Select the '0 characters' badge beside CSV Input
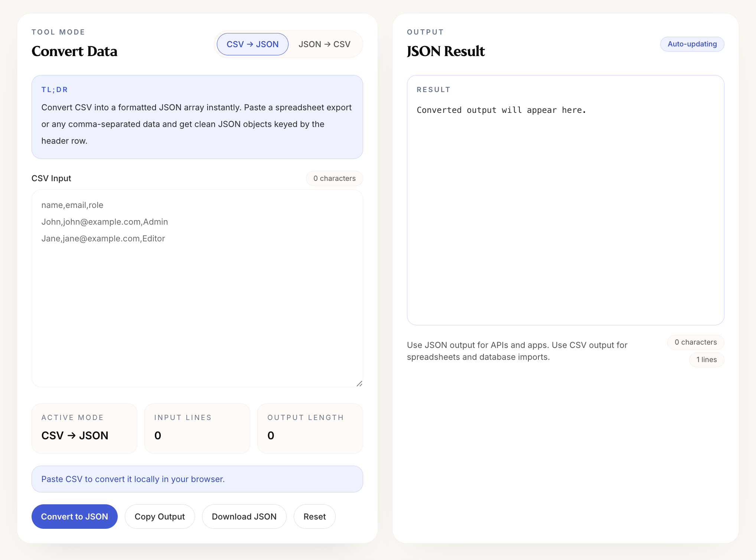756x560 pixels. click(335, 178)
